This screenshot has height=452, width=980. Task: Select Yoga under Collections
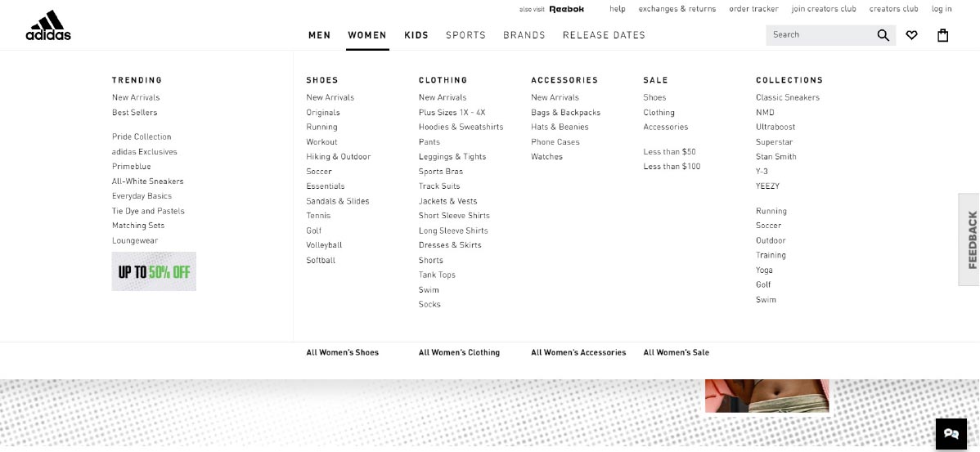click(x=764, y=271)
